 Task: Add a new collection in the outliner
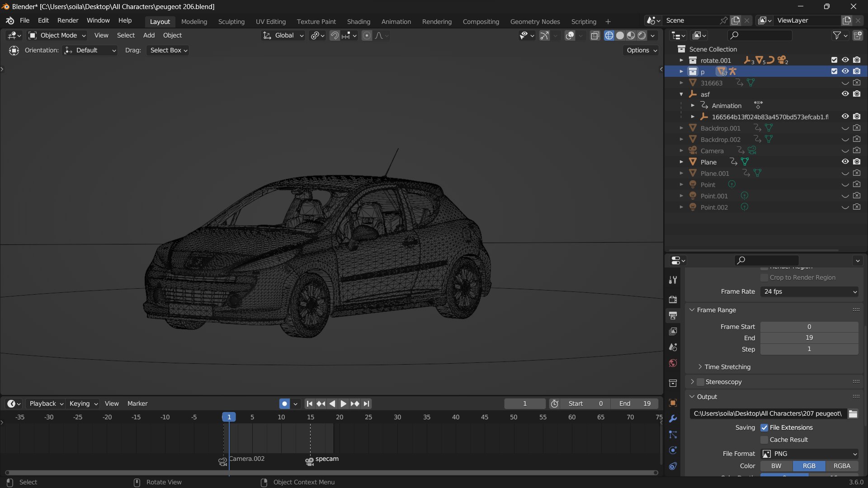(857, 35)
